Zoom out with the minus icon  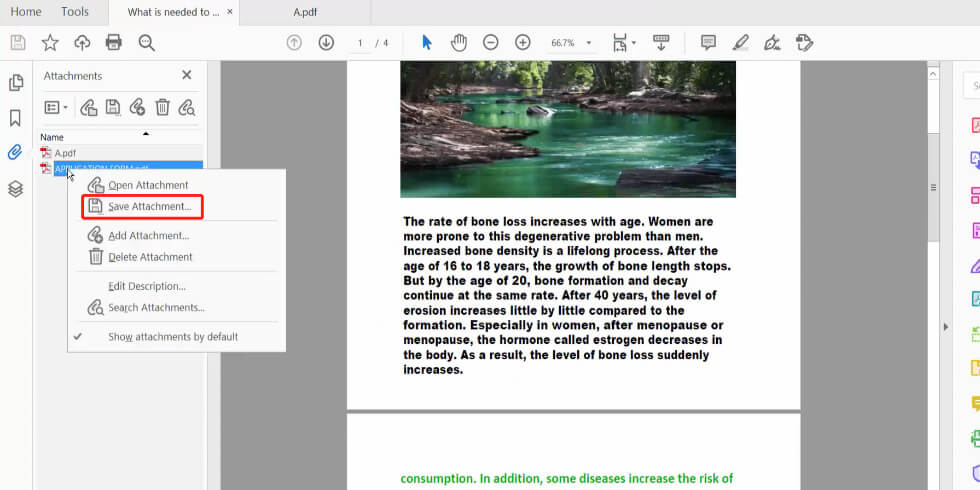491,42
